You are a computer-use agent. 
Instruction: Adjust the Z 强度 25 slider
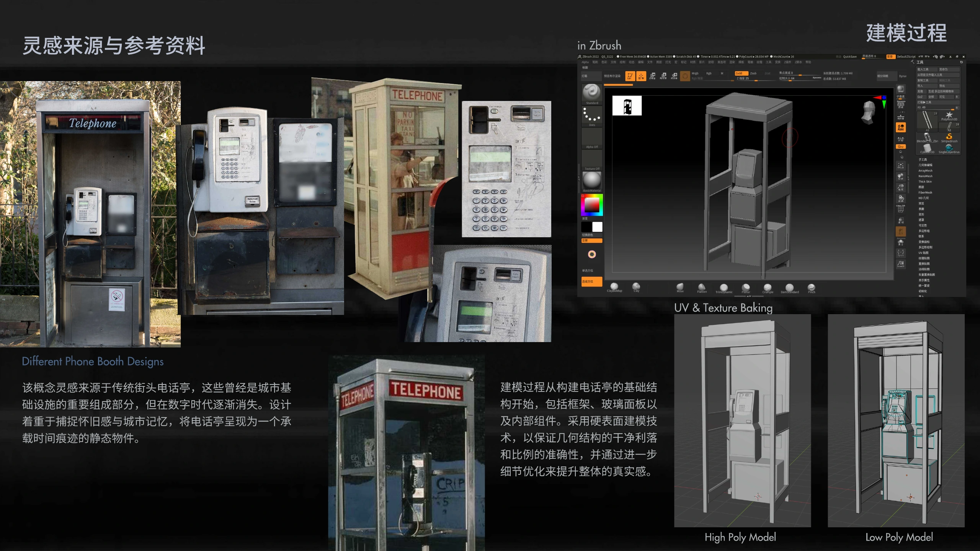[x=756, y=78]
